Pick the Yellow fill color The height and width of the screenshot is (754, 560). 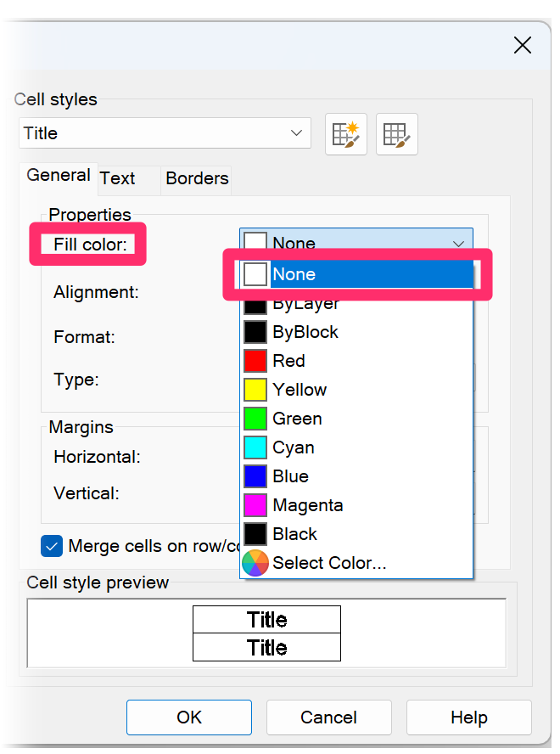[356, 390]
